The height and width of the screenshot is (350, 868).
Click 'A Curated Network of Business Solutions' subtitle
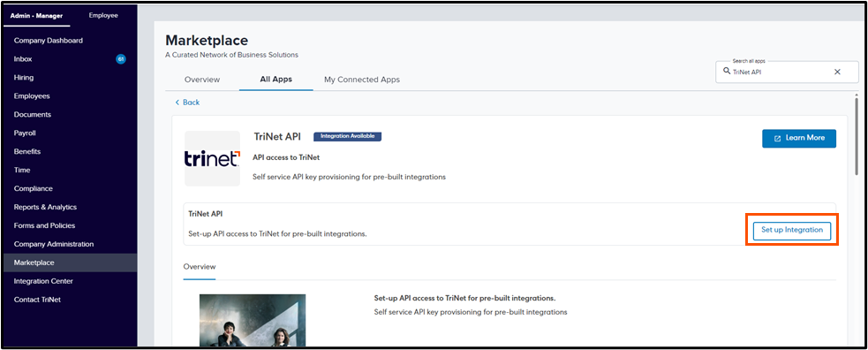pos(231,55)
